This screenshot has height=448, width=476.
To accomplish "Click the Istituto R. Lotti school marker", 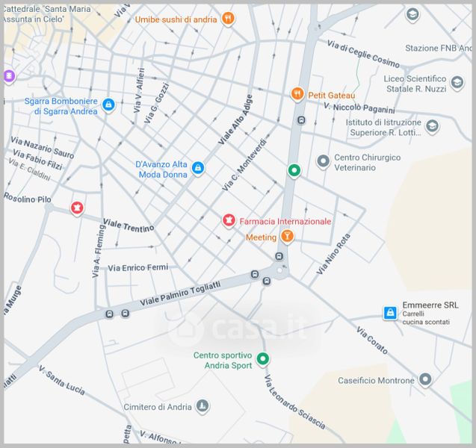I will [432, 126].
